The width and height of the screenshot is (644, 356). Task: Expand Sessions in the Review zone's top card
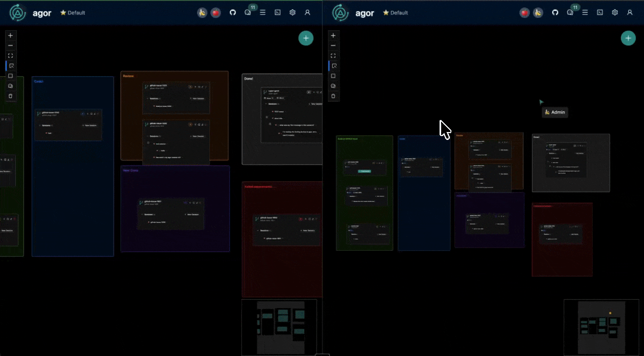coord(148,98)
